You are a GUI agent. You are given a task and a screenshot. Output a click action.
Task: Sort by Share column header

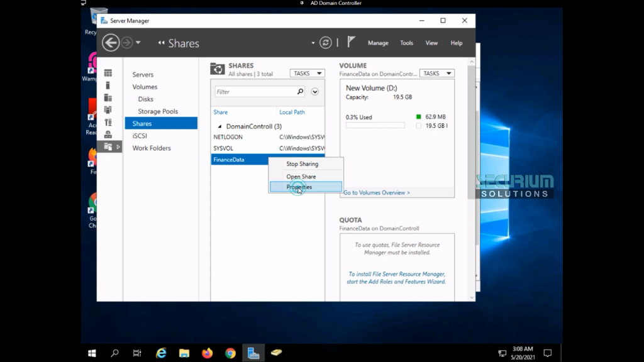point(221,112)
